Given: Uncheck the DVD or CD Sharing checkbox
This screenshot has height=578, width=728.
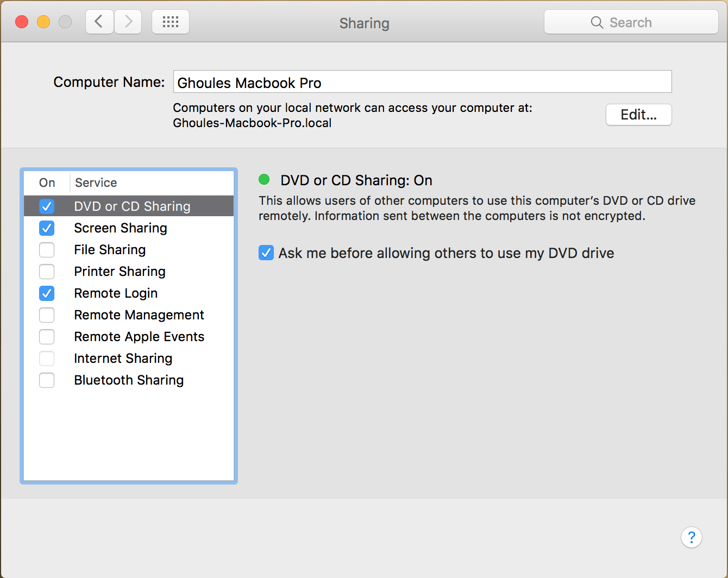Looking at the screenshot, I should pyautogui.click(x=47, y=206).
